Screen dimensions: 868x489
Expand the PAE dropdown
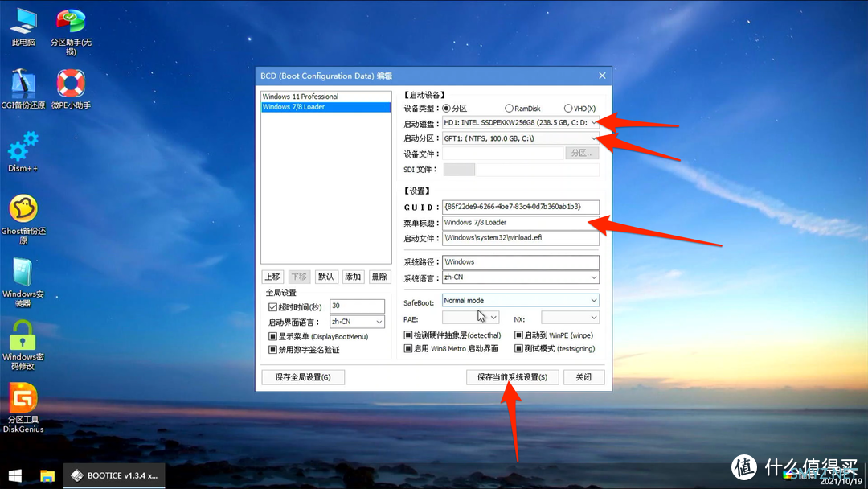tap(470, 318)
